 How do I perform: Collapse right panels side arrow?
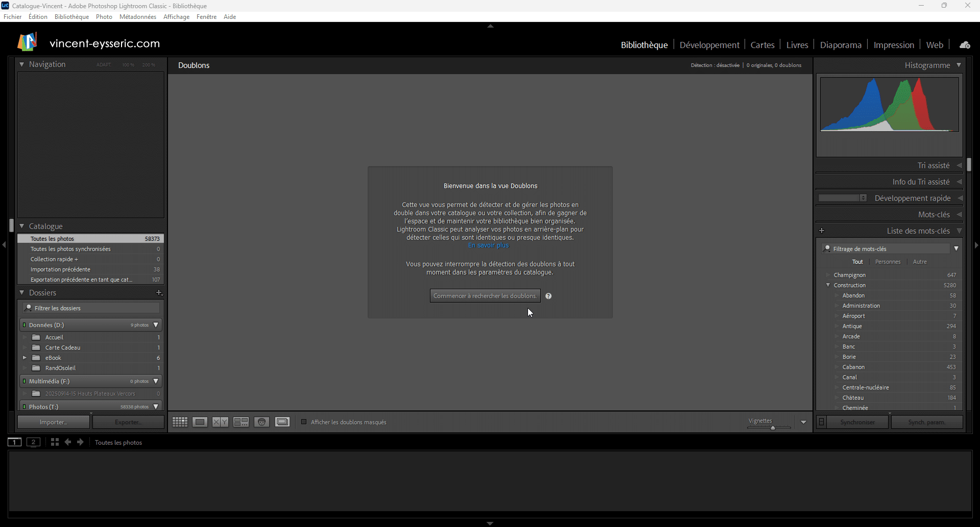[976, 245]
